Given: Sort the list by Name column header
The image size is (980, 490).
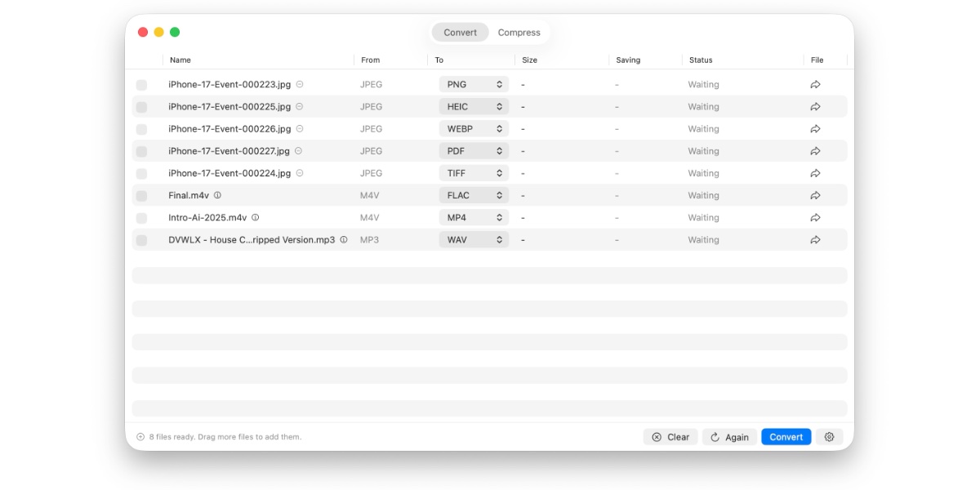Looking at the screenshot, I should [x=180, y=60].
